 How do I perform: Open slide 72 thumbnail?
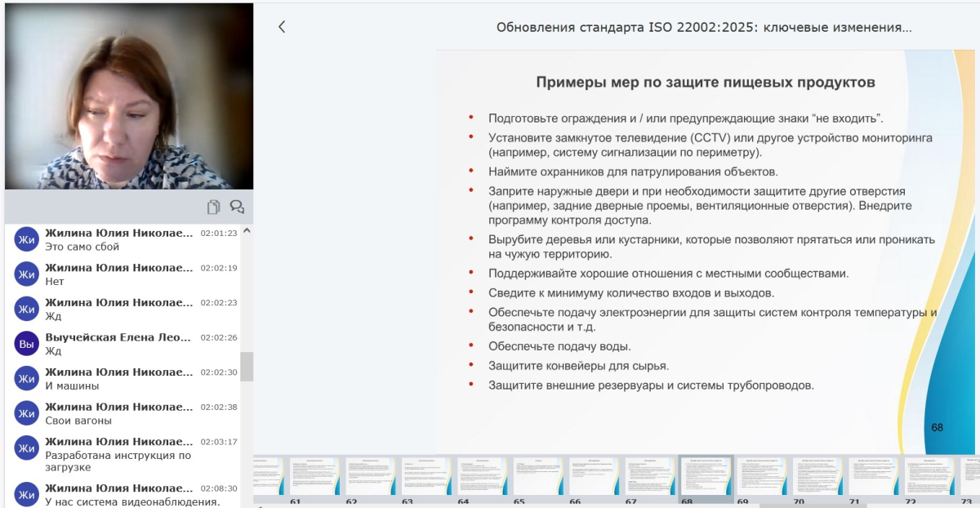click(x=930, y=475)
